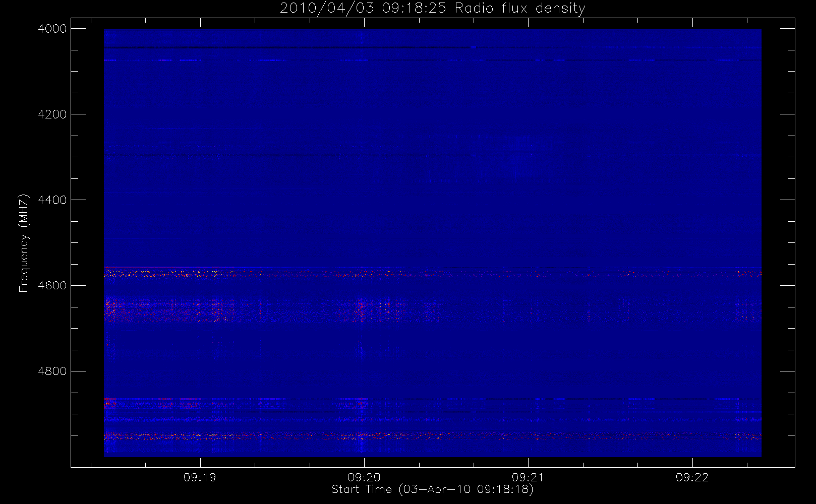The width and height of the screenshot is (816, 504).
Task: Click the "Frequency (MHZ)" axis label
Action: (x=23, y=243)
